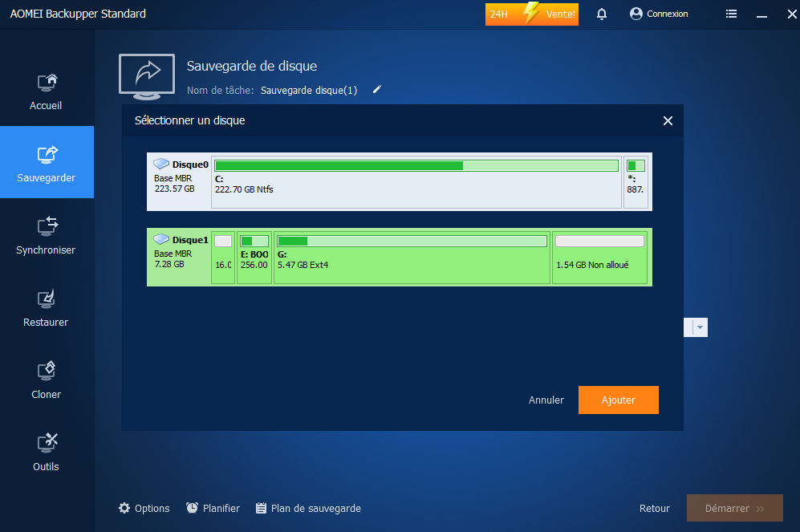800x532 pixels.
Task: Click the Disque1 drive icon
Action: coord(161,239)
